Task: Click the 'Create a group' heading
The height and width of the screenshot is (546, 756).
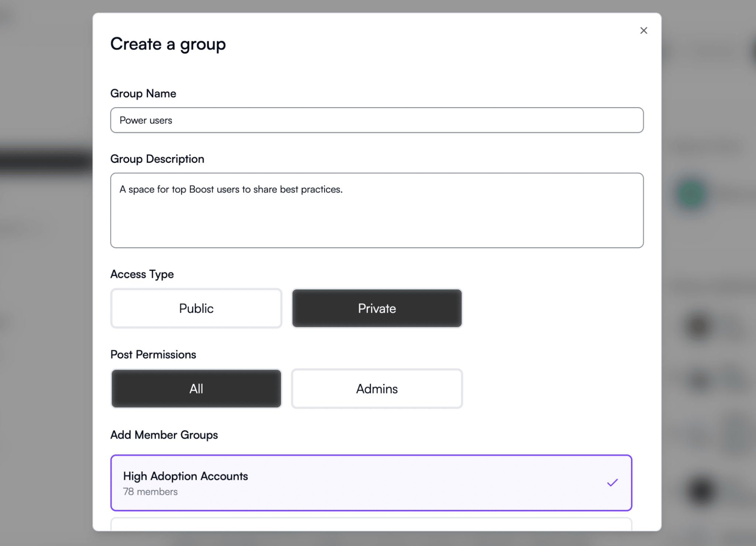Action: [x=168, y=44]
